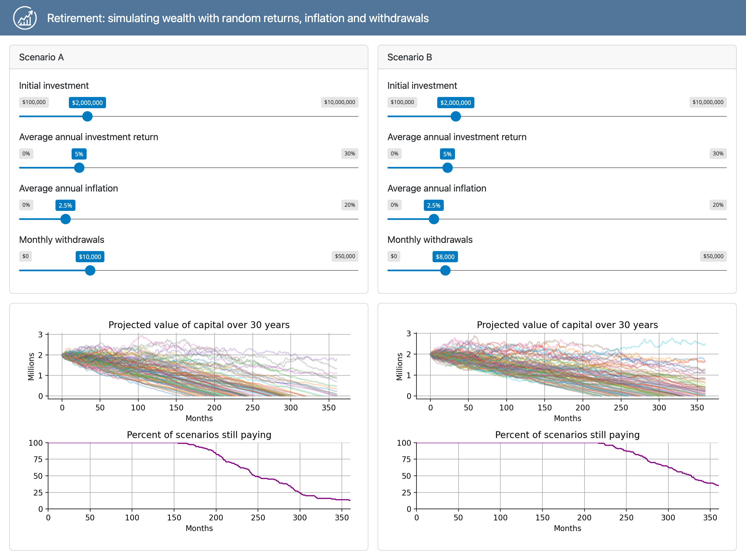Image resolution: width=746 pixels, height=560 pixels.
Task: Click the page title in header bar
Action: coord(238,18)
